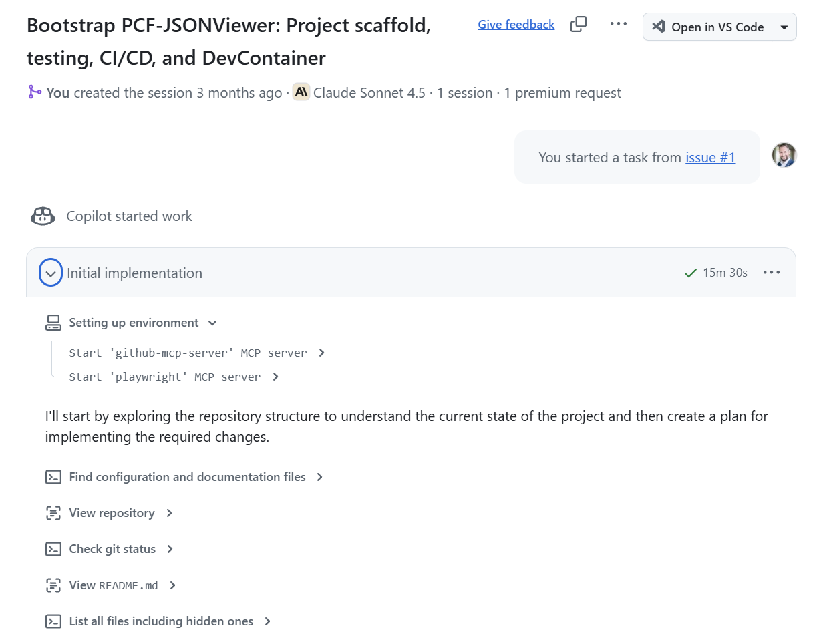This screenshot has height=644, width=819.
Task: Click the Copilot icon near 'Copilot started work'
Action: [42, 215]
